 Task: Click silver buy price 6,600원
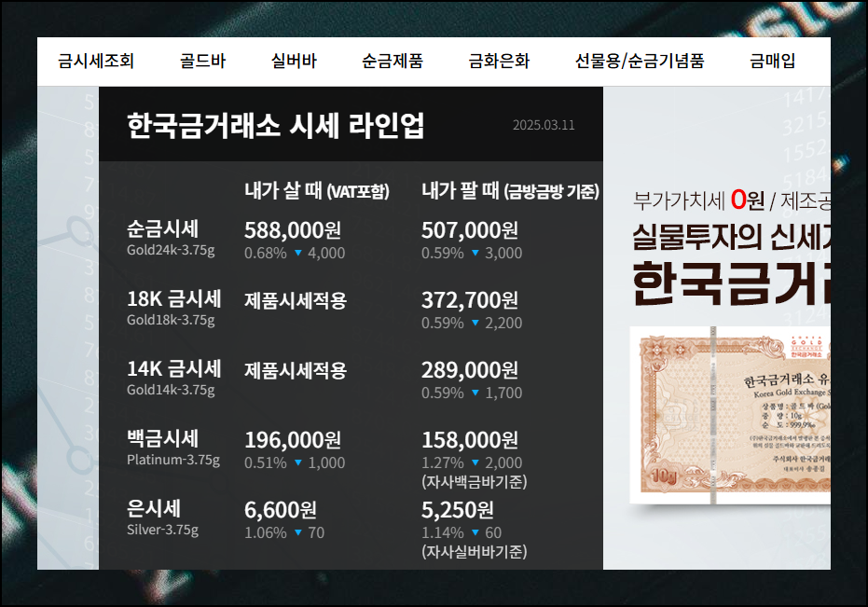pyautogui.click(x=281, y=510)
